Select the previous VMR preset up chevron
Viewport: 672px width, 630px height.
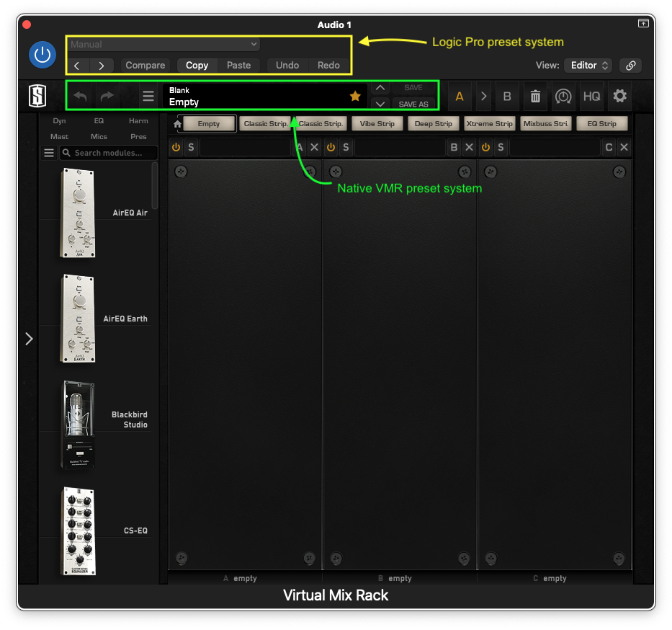(x=380, y=88)
